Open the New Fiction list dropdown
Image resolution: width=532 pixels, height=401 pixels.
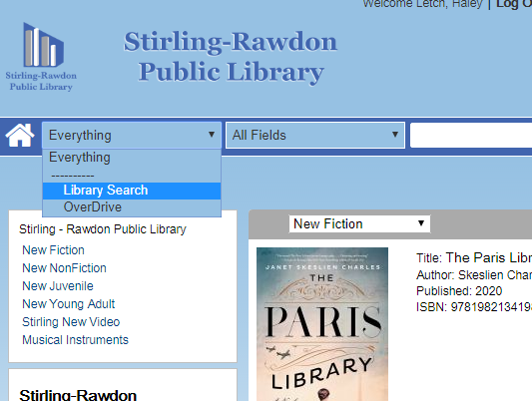pos(359,224)
